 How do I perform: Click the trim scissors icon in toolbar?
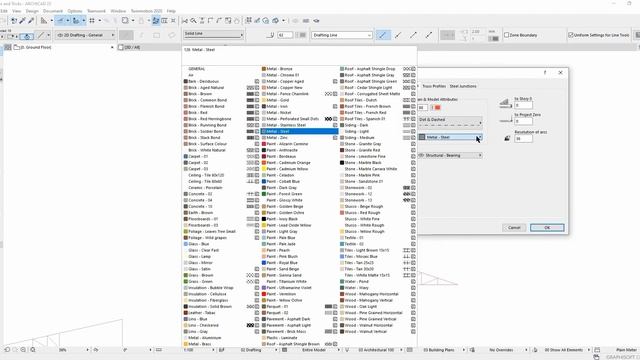point(184,20)
